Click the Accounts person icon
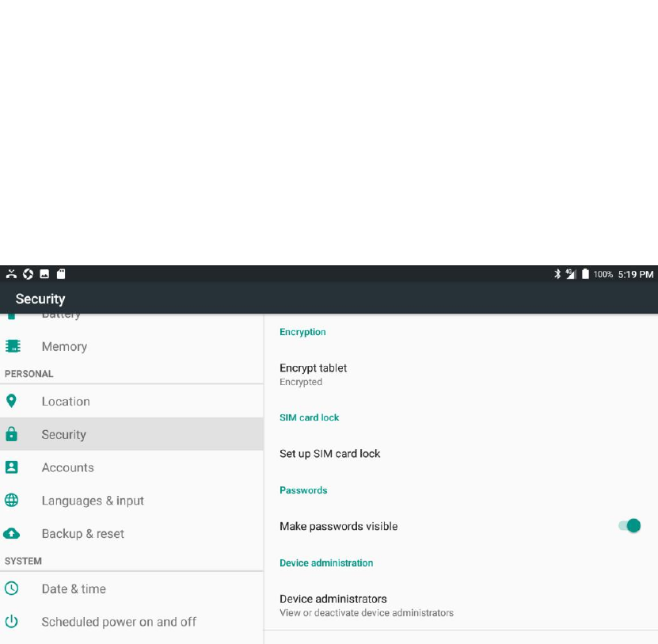 pyautogui.click(x=12, y=467)
